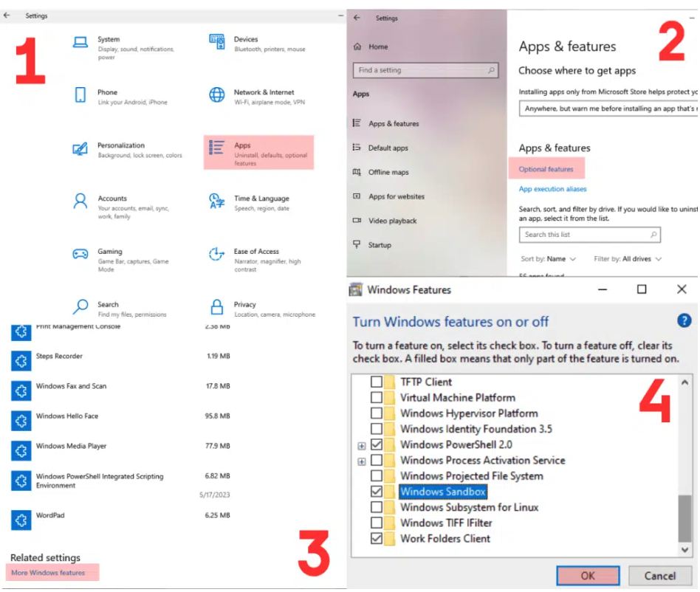
Task: Open Apps for websites in sidebar
Action: (x=396, y=196)
